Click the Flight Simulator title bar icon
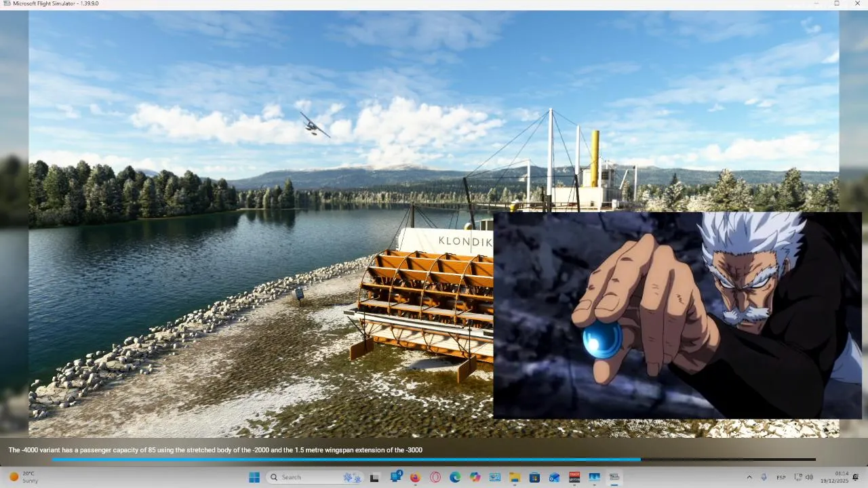Viewport: 868px width, 488px height. click(6, 3)
